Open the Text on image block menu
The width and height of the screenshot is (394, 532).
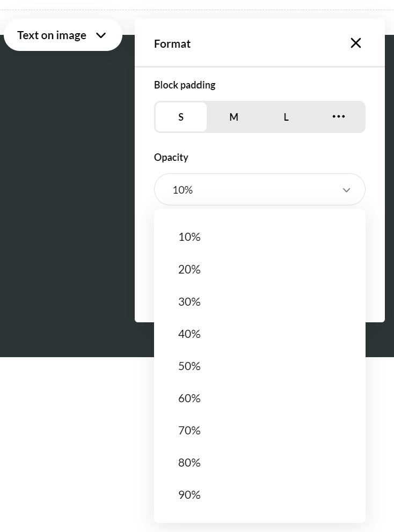coord(52,35)
